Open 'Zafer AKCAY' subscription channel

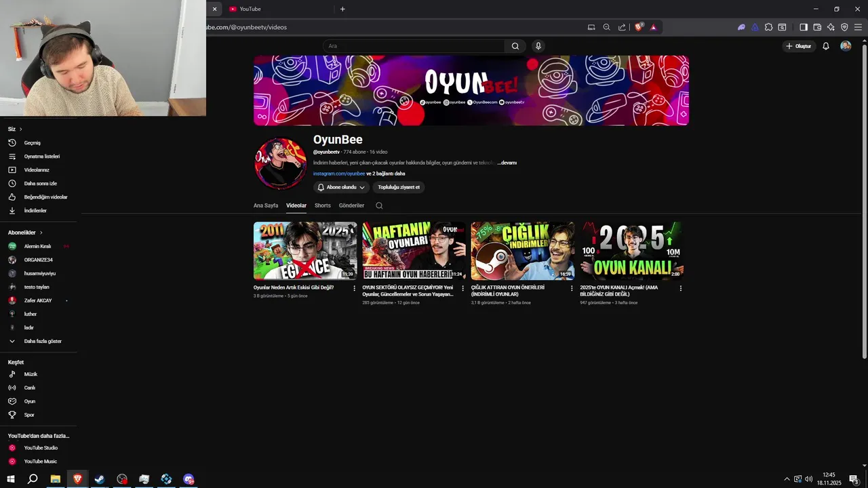tap(39, 300)
